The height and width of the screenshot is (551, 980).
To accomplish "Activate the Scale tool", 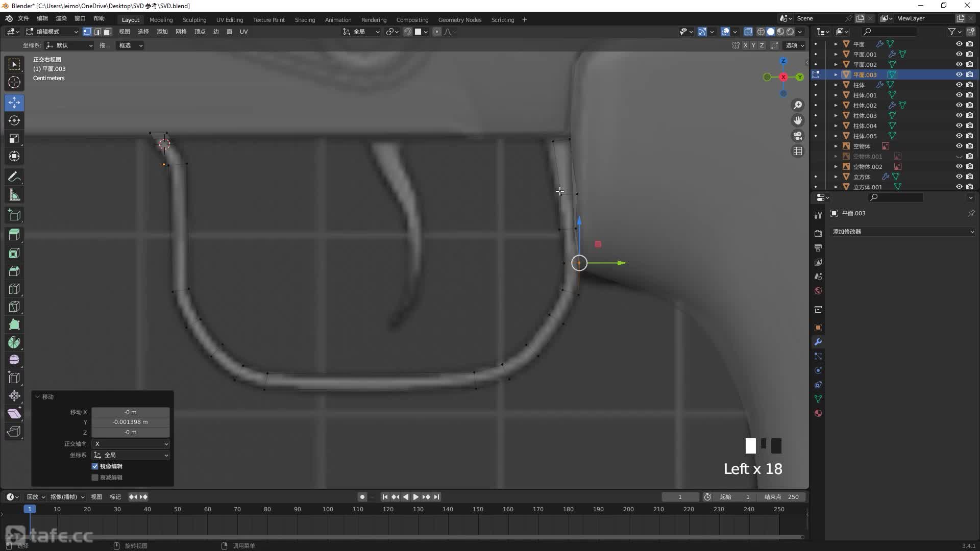I will (x=14, y=138).
